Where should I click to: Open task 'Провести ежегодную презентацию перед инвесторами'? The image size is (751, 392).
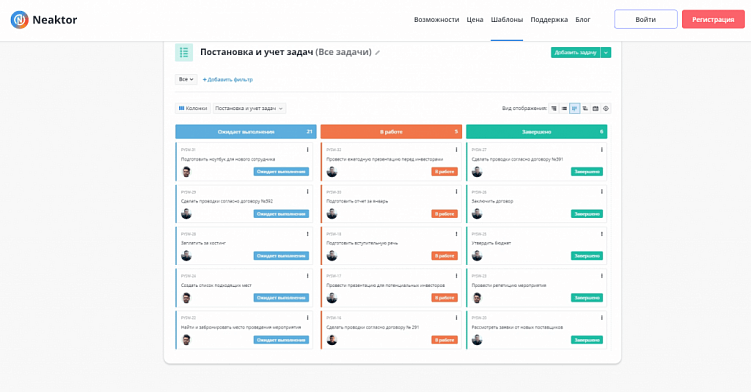click(385, 159)
